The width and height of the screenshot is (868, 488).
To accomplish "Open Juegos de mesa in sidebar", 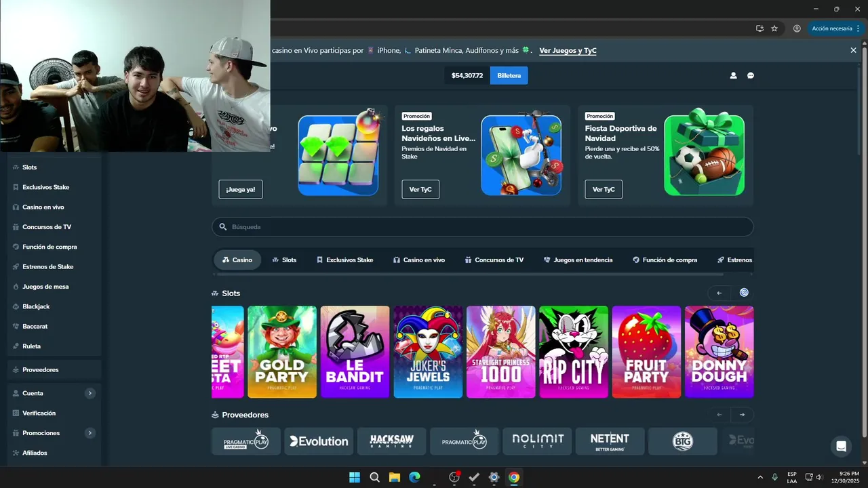I will [x=54, y=287].
